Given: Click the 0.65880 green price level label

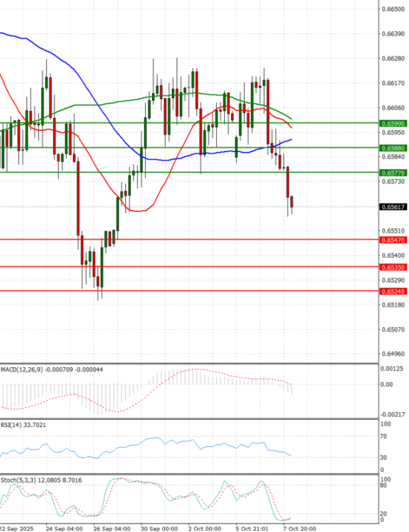Looking at the screenshot, I should (392, 148).
